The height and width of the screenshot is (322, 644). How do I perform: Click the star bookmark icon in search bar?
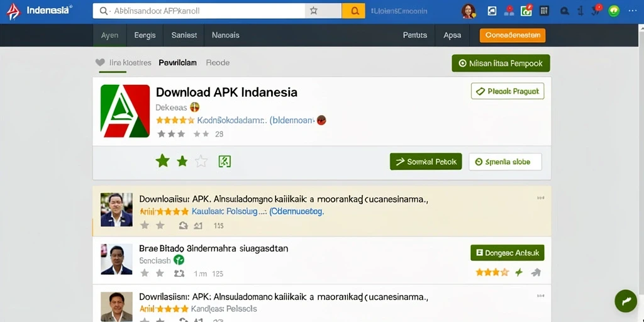coord(314,11)
